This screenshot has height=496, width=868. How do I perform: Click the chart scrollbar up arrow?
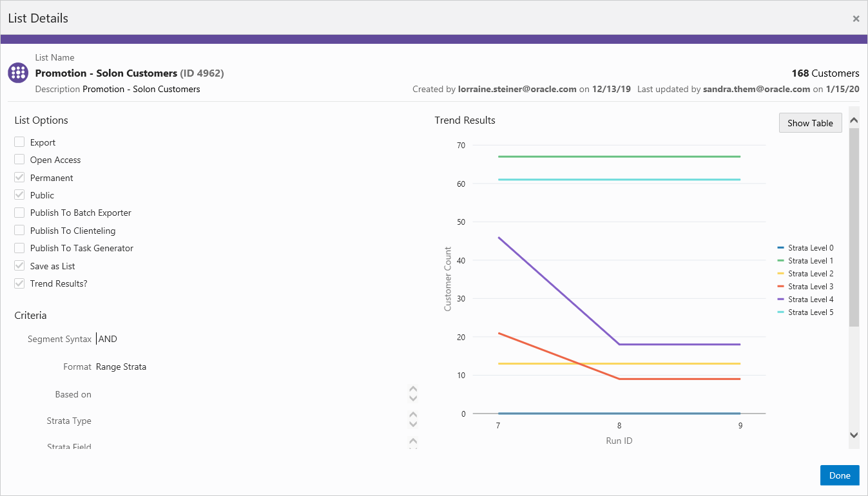[x=854, y=120]
